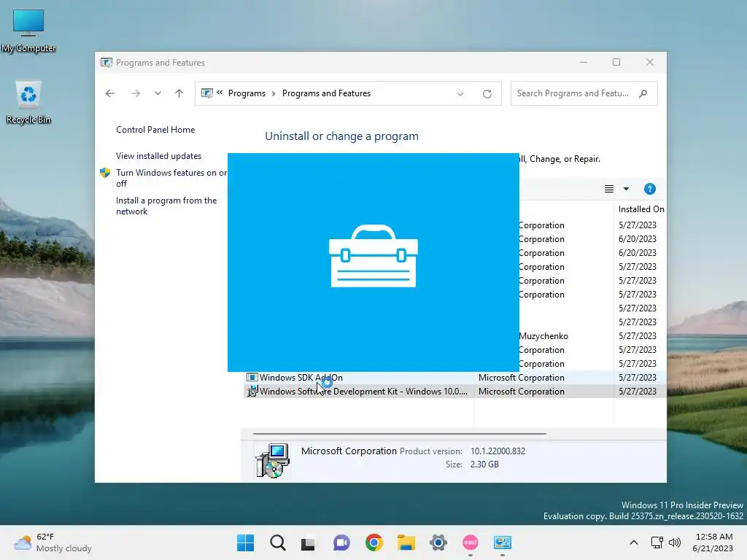Click the Programs breadcrumb in address bar
The width and height of the screenshot is (747, 560).
(x=247, y=93)
